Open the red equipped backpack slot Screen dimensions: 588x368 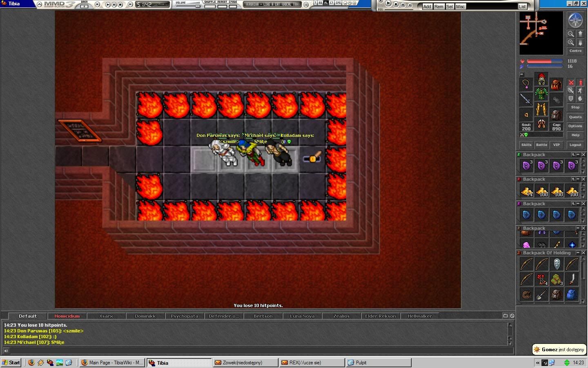pos(556,85)
